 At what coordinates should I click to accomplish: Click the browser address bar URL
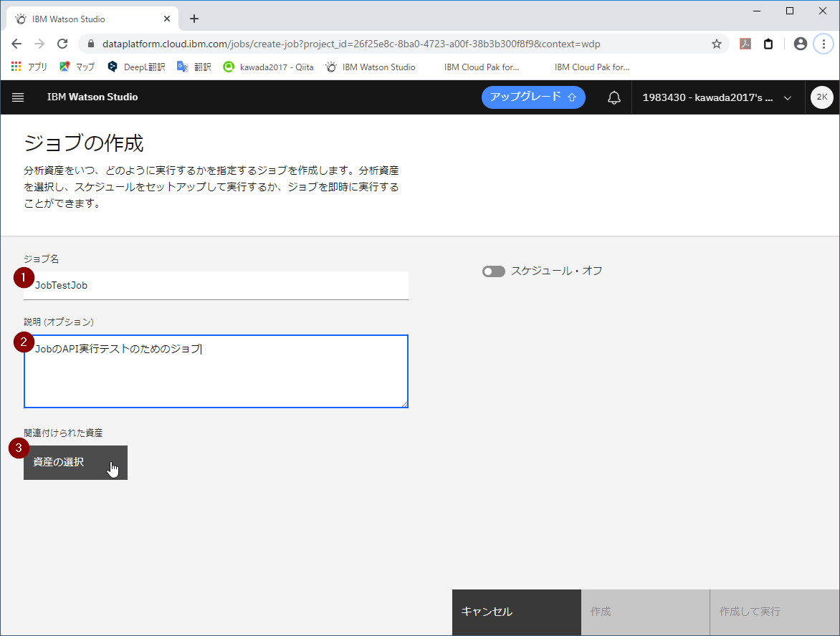[351, 44]
